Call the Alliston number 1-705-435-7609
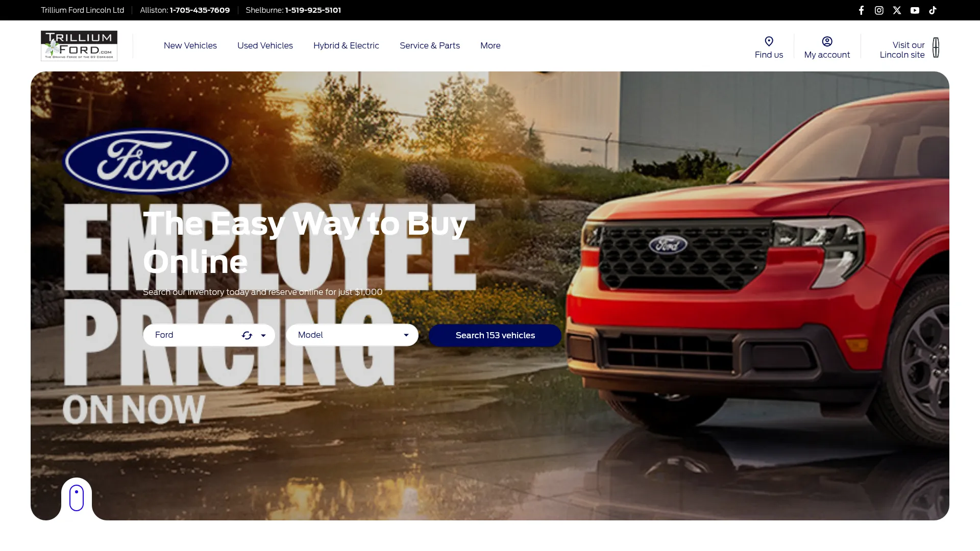The image size is (980, 551). coord(200,10)
